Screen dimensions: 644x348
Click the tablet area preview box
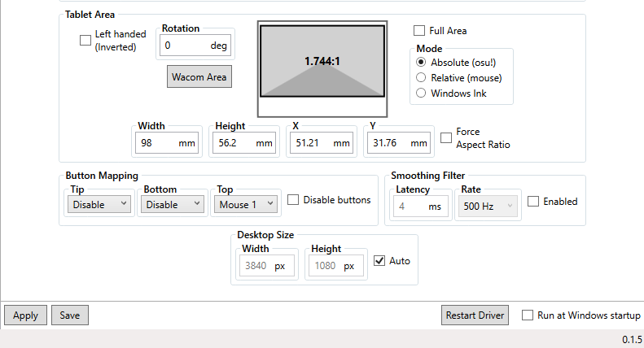point(322,67)
